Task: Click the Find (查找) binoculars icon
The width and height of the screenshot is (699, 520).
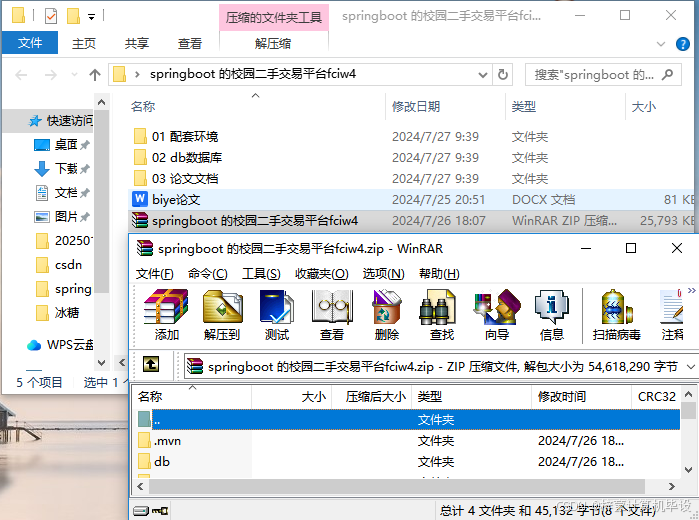Action: 441,315
